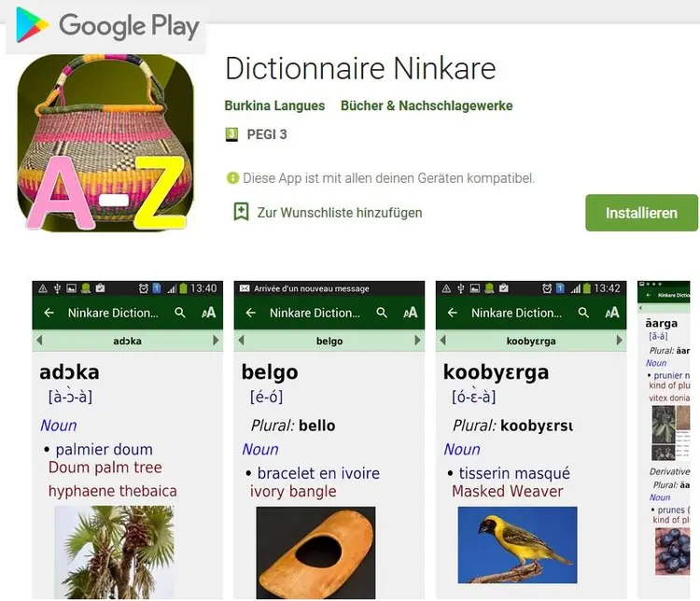700x601 pixels.
Task: Go to next entry after koobyɛrga
Action: tap(619, 341)
